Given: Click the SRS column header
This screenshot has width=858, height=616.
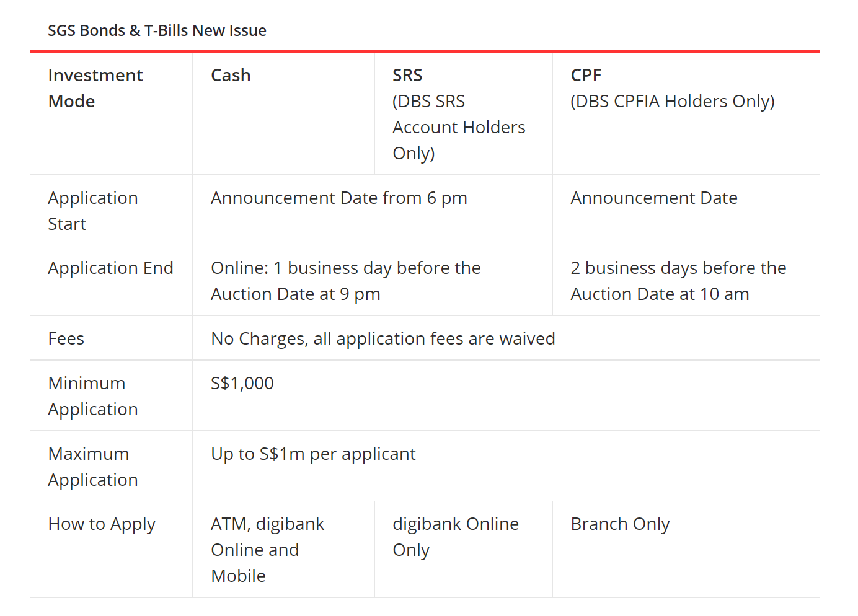Looking at the screenshot, I should (407, 75).
